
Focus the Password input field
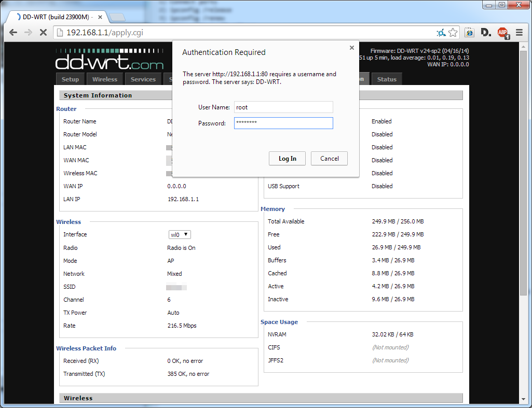click(x=283, y=123)
